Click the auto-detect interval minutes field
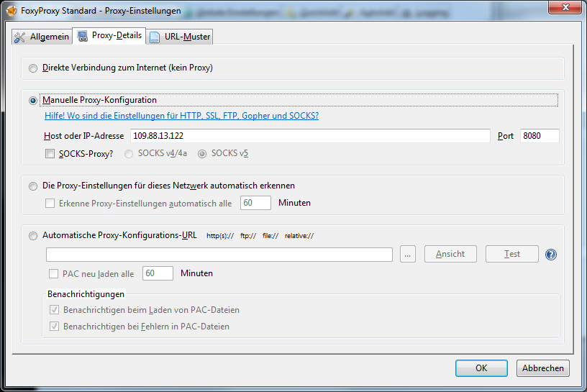Viewport: 587px width, 392px height. click(255, 203)
